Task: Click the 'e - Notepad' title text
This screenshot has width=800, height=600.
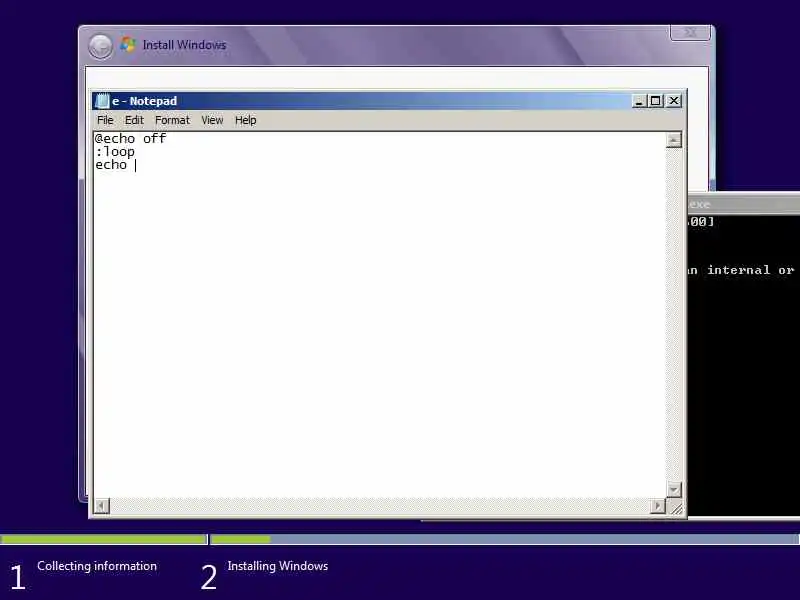Action: point(144,101)
